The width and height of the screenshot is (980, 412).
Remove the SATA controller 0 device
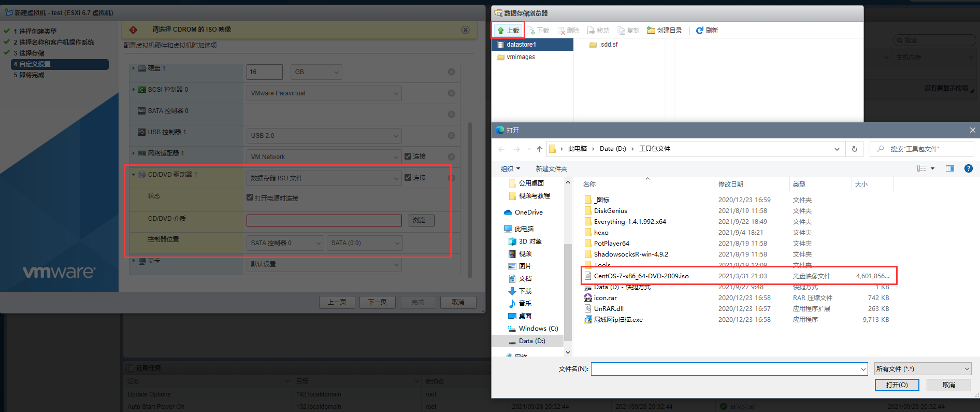451,115
